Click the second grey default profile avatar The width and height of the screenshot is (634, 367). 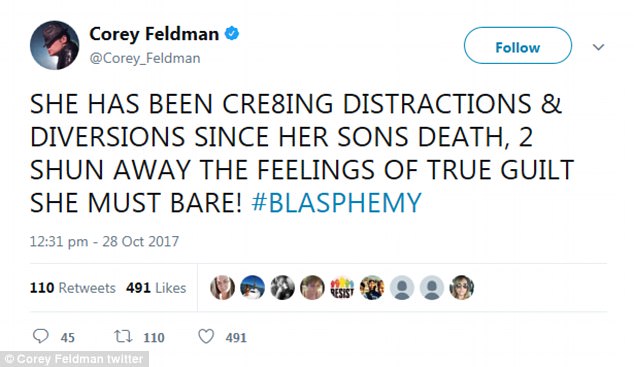pos(432,288)
